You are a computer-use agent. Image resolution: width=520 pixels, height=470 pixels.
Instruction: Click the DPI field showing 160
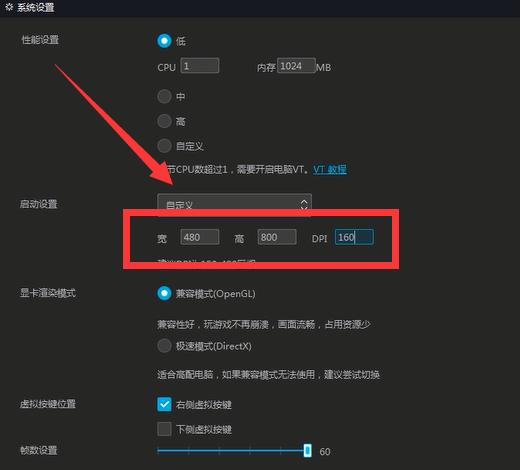[x=354, y=237]
